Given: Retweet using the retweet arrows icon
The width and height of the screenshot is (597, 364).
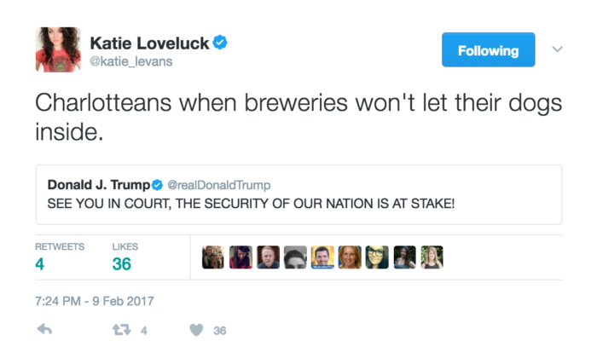Looking at the screenshot, I should coord(121,330).
